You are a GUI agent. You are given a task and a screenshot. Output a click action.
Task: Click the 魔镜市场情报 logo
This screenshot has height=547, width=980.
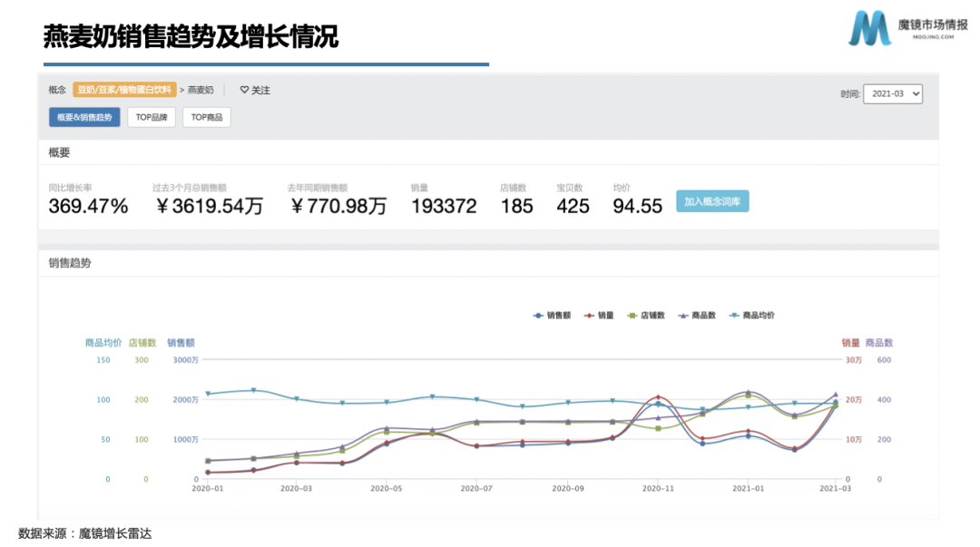click(908, 28)
